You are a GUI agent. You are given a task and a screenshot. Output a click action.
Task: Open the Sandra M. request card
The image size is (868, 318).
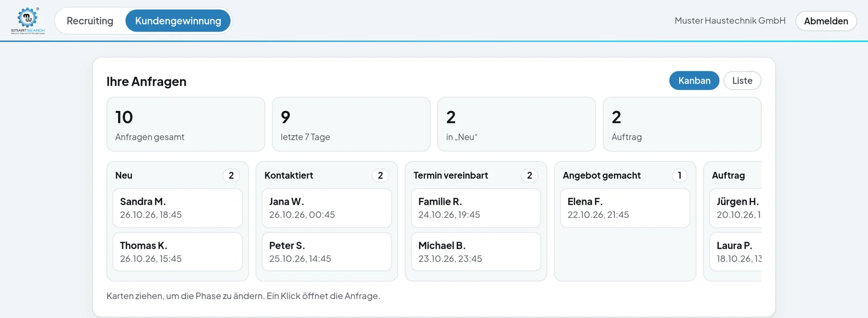177,208
